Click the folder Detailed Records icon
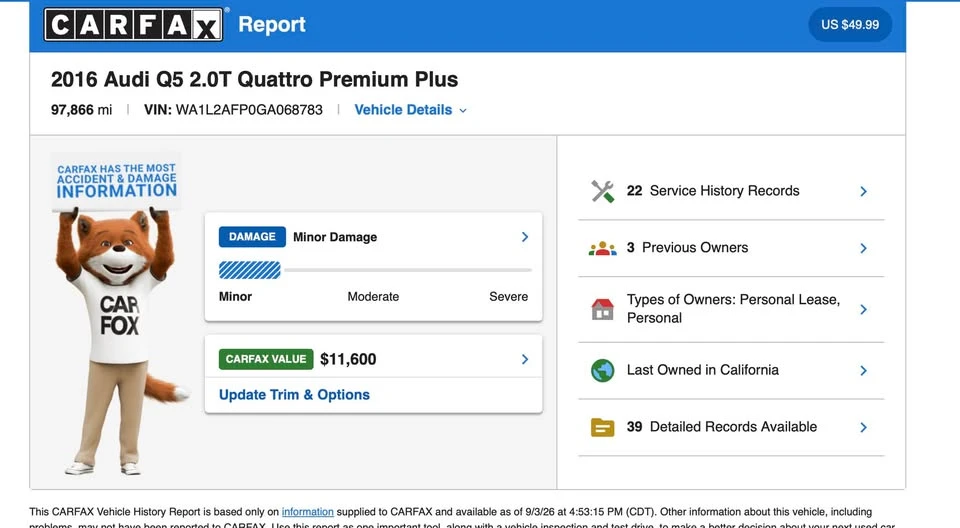 [602, 427]
